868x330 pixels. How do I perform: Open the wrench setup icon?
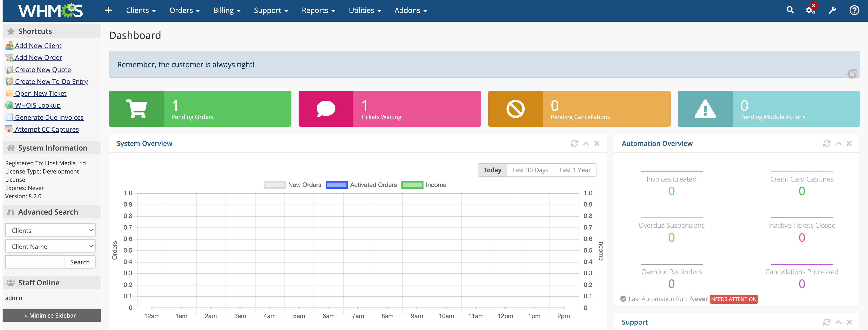[832, 10]
